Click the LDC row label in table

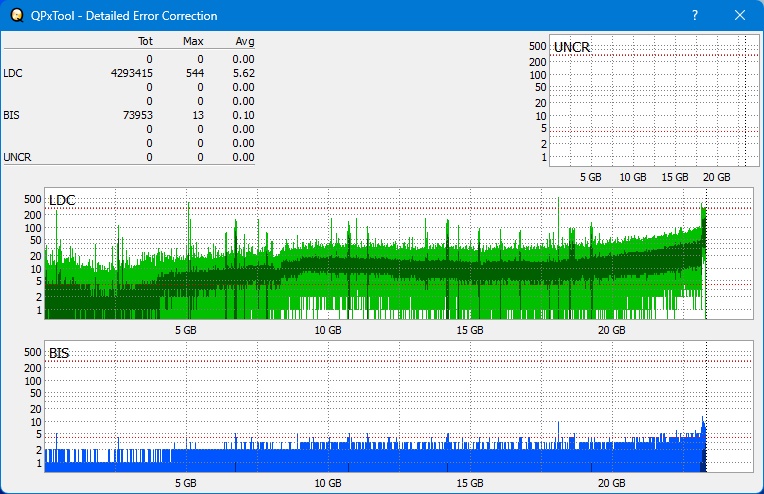(13, 73)
